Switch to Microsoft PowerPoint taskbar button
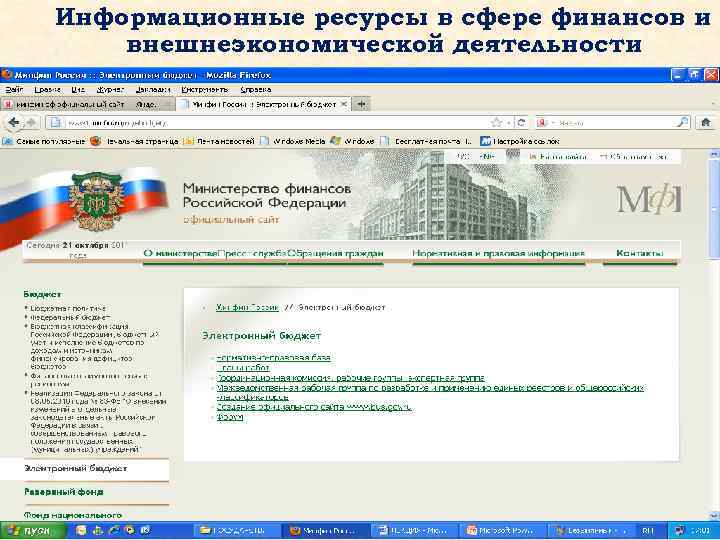This screenshot has width=720, height=540. click(501, 531)
